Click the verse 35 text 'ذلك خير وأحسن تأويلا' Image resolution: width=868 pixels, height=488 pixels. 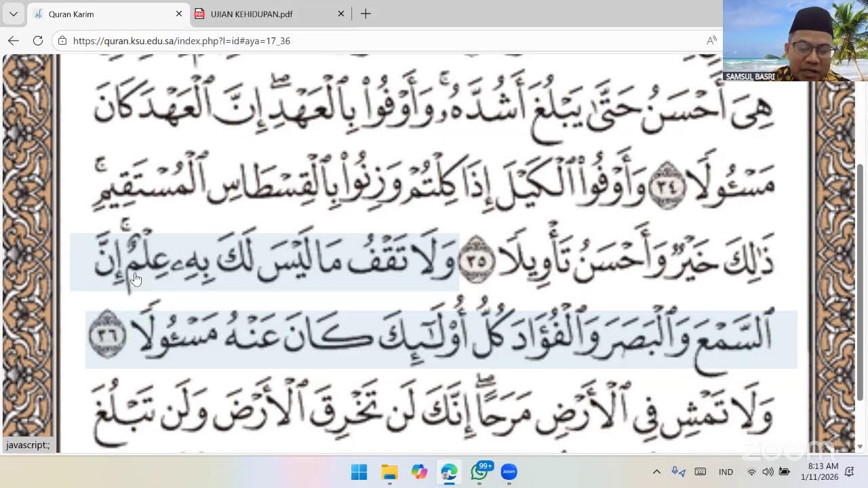pyautogui.click(x=637, y=262)
